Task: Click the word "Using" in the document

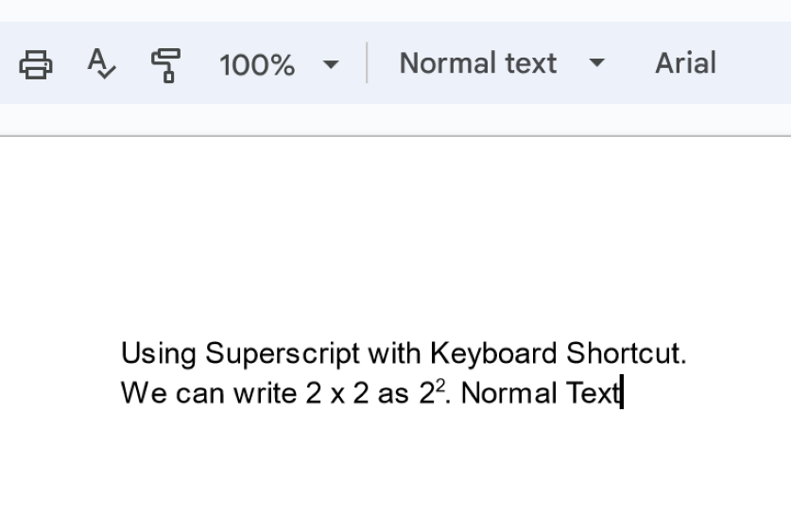Action: click(x=159, y=354)
